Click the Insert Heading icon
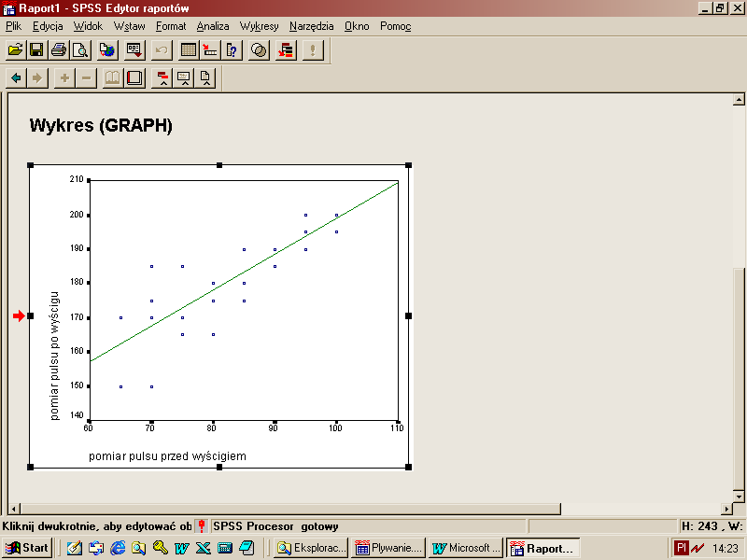The height and width of the screenshot is (560, 747). coord(162,77)
